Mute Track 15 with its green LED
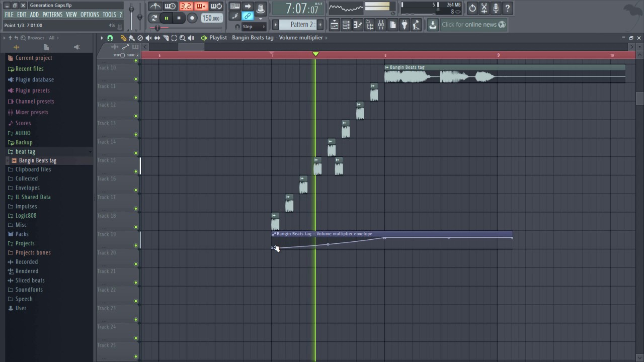Viewport: 644px width, 362px height. tap(136, 171)
